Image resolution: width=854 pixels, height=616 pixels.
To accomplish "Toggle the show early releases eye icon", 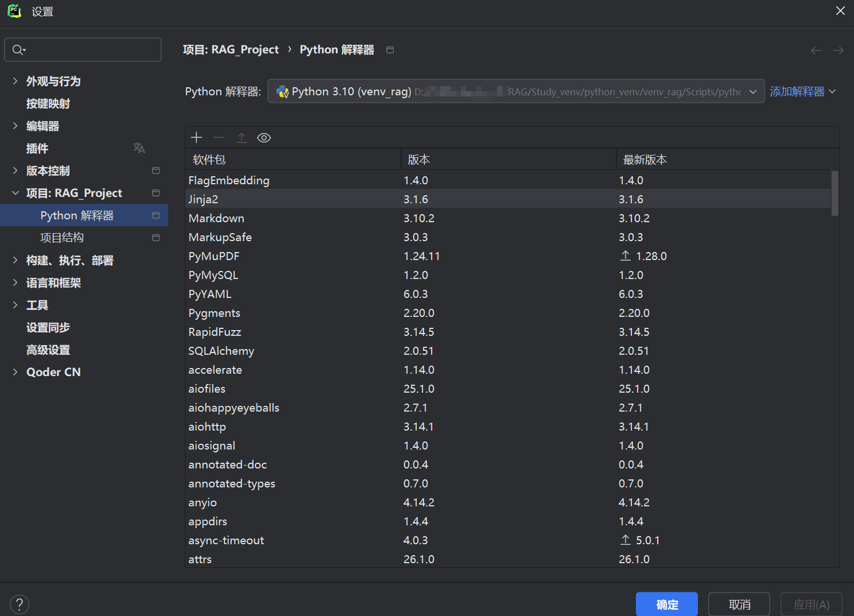I will tap(264, 137).
